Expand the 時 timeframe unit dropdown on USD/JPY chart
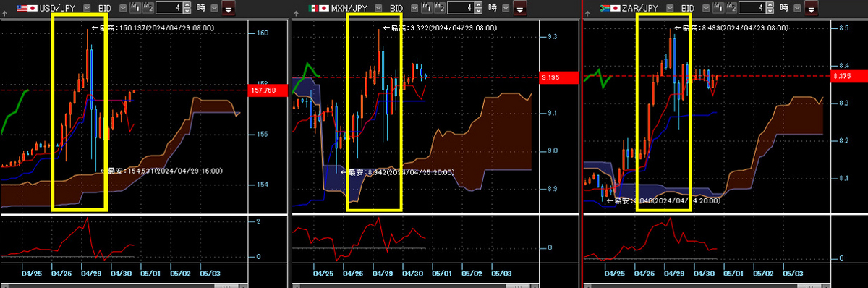 [x=214, y=9]
